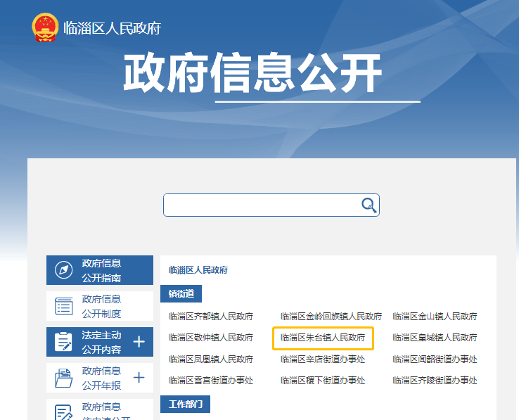Click the compass icon for 政府信息公开指南

coord(64,270)
